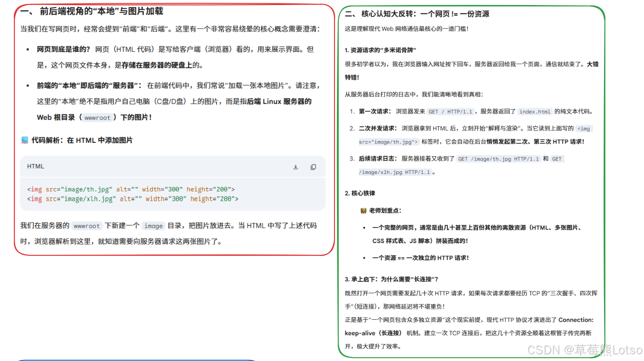
Task: Click bold label 二次并发请求:
Action: 378,128
